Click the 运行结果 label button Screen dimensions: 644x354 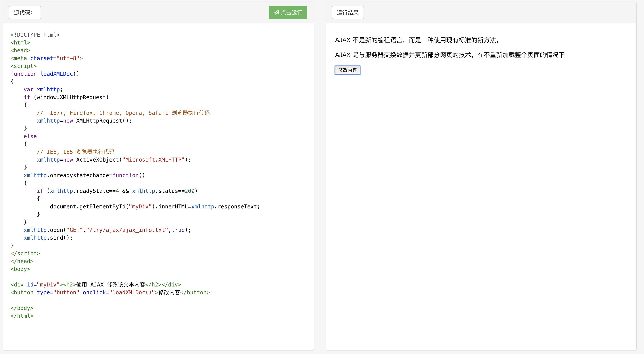coord(348,12)
